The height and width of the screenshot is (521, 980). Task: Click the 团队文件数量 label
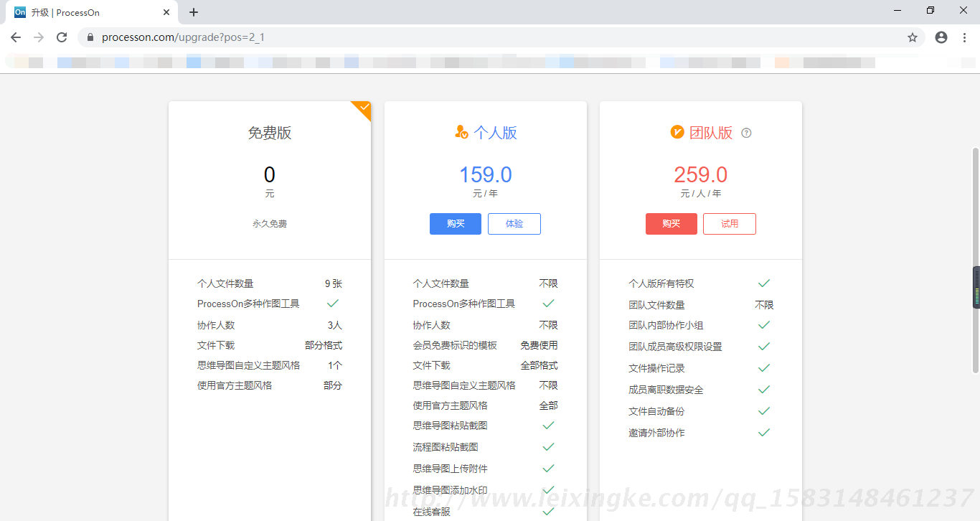(x=656, y=305)
